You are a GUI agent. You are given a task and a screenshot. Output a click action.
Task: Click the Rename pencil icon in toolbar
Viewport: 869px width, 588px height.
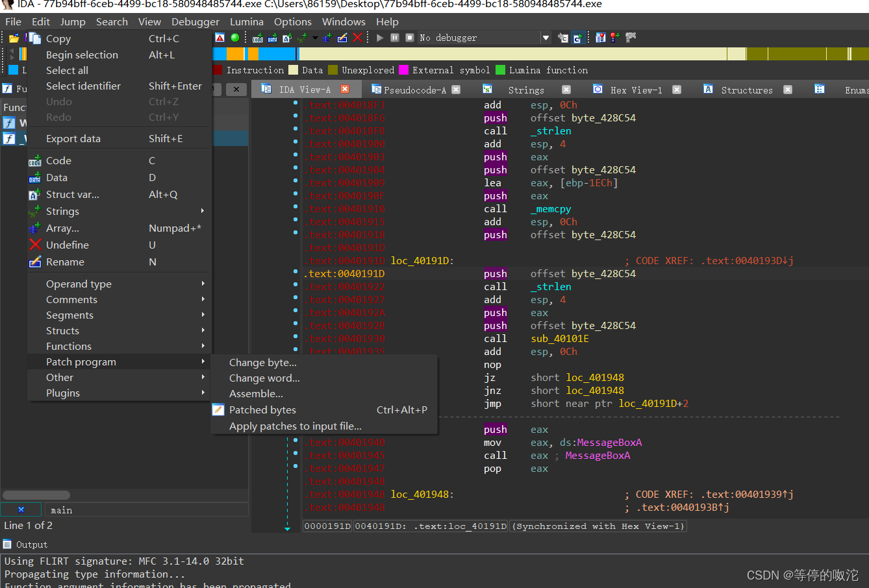(x=342, y=38)
